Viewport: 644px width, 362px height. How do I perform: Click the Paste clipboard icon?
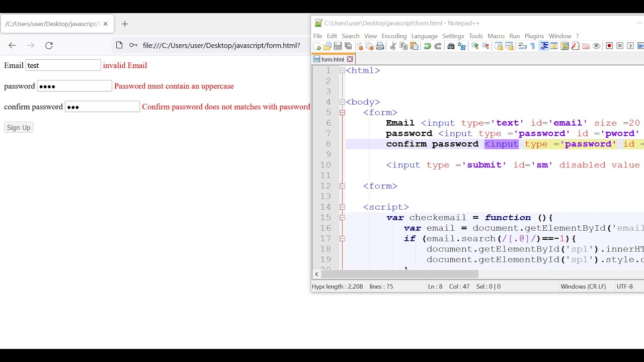pyautogui.click(x=414, y=46)
